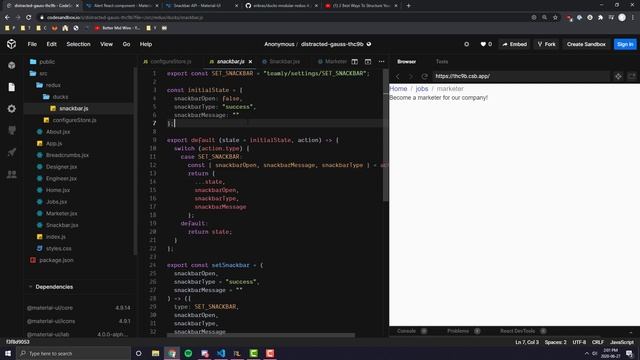Image resolution: width=640 pixels, height=360 pixels.
Task: Click the refresh icon left of the heart
Action: click(466, 44)
